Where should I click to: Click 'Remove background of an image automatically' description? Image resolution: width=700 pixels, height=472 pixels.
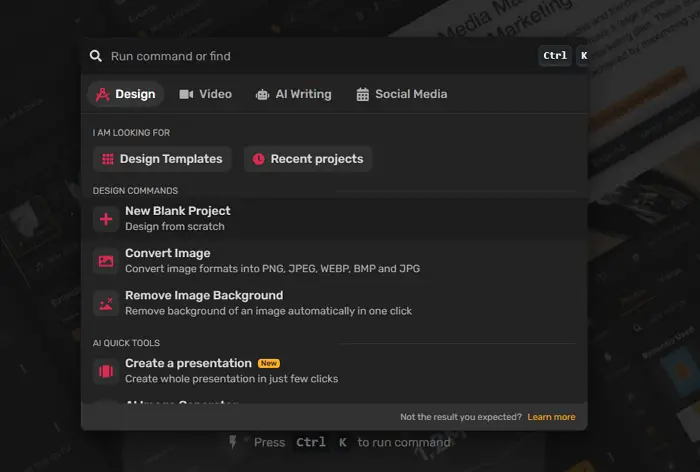pyautogui.click(x=268, y=311)
